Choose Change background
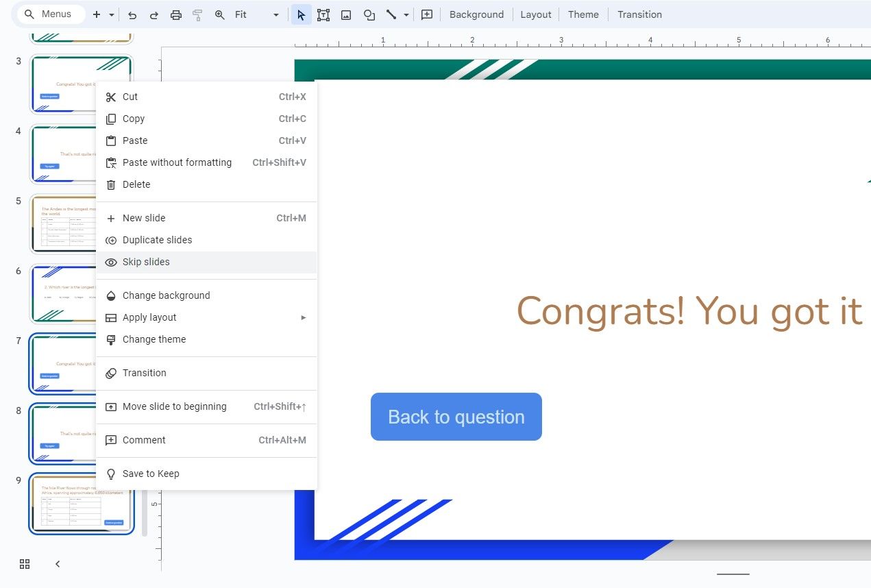Screen dimensions: 871x588 pos(206,295)
